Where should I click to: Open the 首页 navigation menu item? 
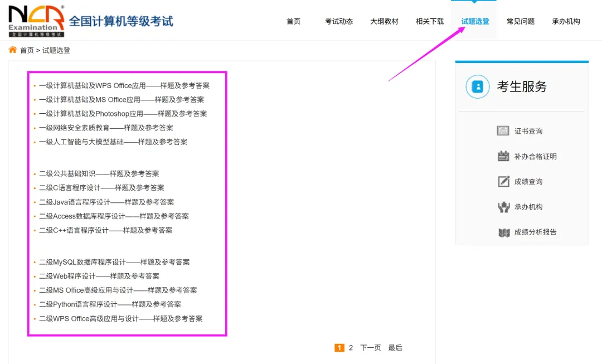click(293, 22)
